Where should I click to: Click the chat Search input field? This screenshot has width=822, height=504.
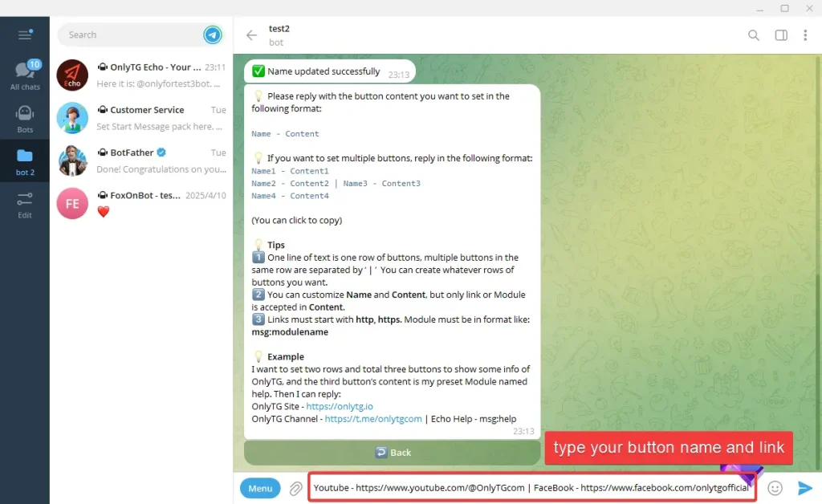click(128, 35)
